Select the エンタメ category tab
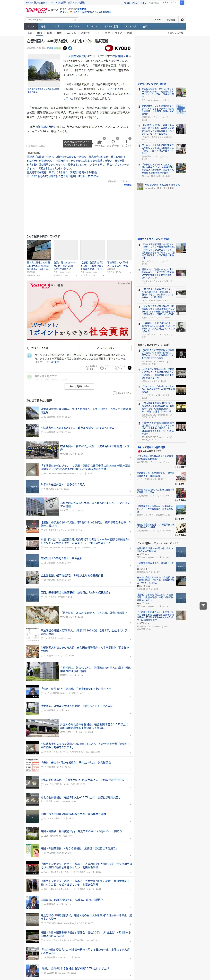This screenshot has width=210, height=980. pyautogui.click(x=71, y=33)
